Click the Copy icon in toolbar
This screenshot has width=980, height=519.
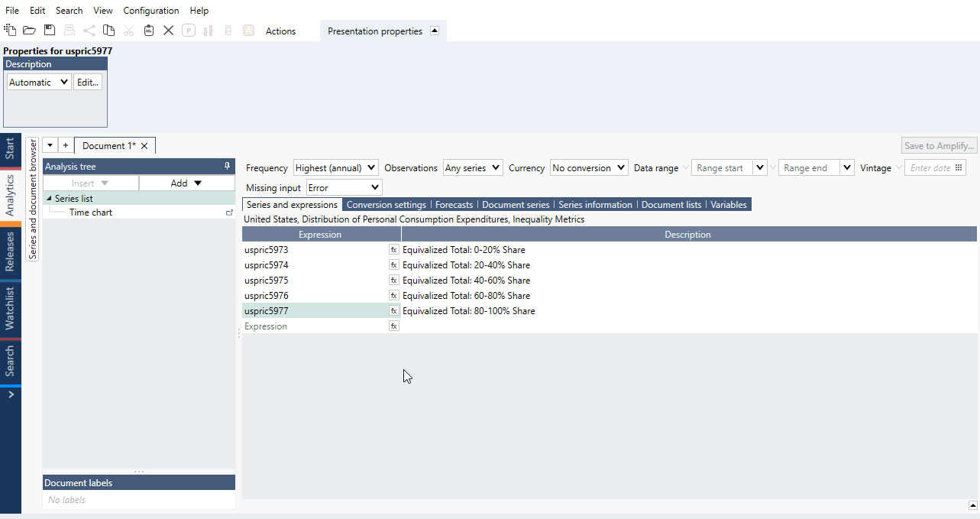coord(109,31)
